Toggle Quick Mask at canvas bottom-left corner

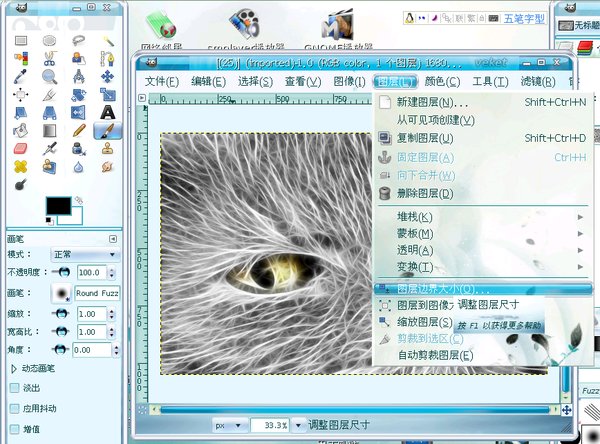[142, 410]
